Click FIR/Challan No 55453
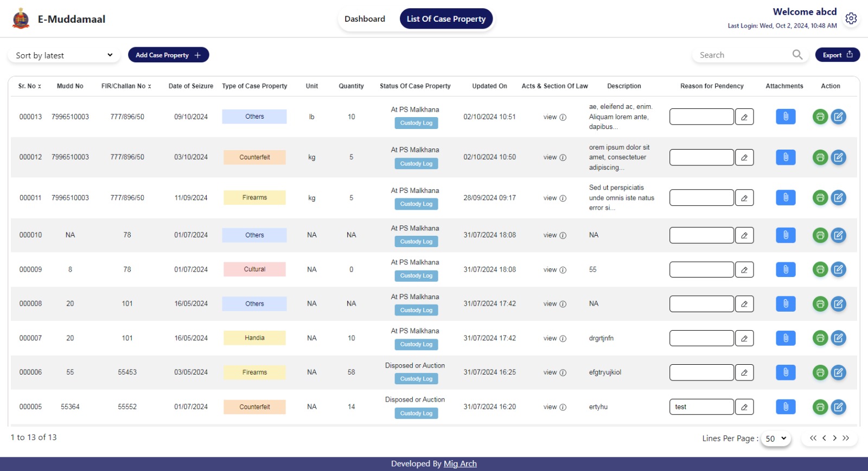Screen dimensions: 868x471 [127, 372]
